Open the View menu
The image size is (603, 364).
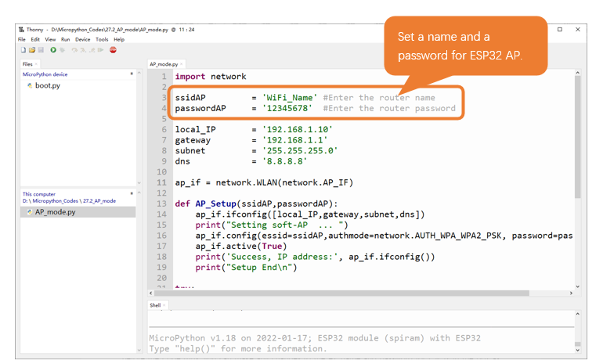point(50,40)
